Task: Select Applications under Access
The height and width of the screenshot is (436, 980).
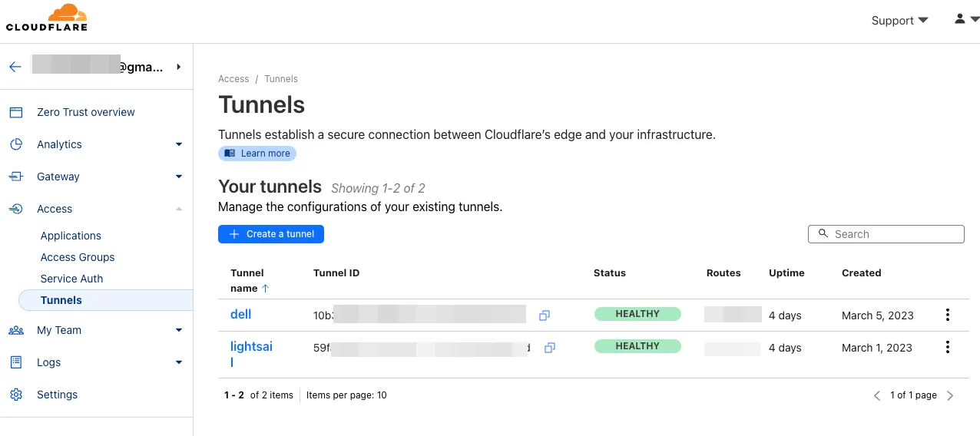Action: [71, 236]
